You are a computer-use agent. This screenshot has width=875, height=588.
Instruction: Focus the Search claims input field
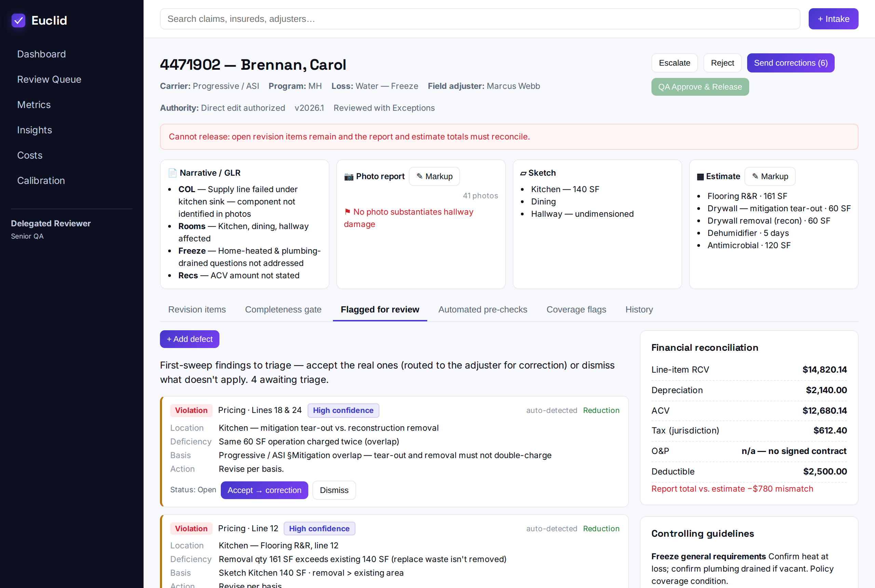[480, 19]
